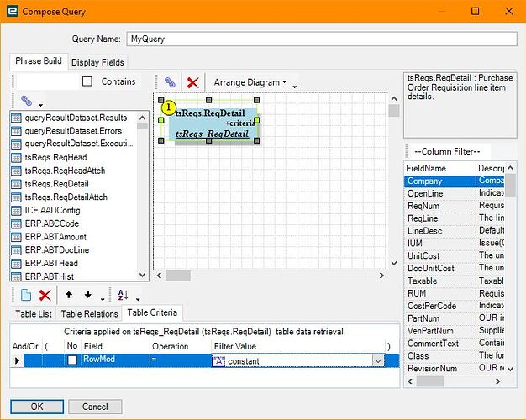The height and width of the screenshot is (420, 526).
Task: Switch to the Display Fields tab
Action: tap(97, 62)
